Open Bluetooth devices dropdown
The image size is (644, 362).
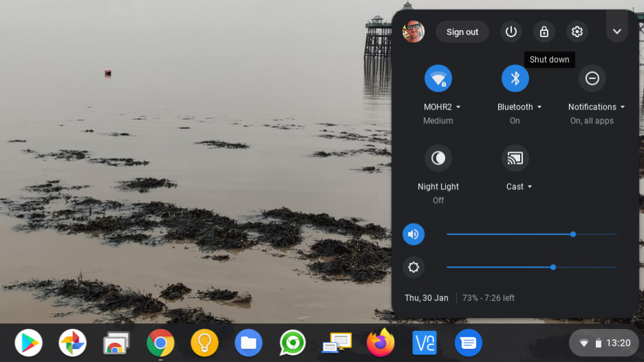tap(519, 107)
